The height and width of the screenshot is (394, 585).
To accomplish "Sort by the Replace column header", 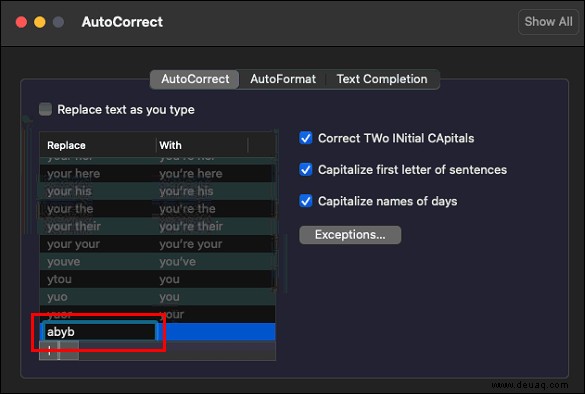I will 98,145.
